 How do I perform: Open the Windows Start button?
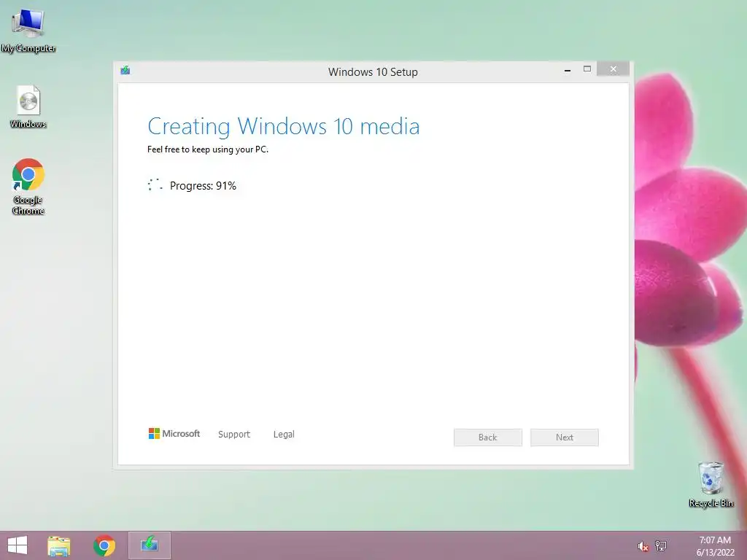pos(18,545)
